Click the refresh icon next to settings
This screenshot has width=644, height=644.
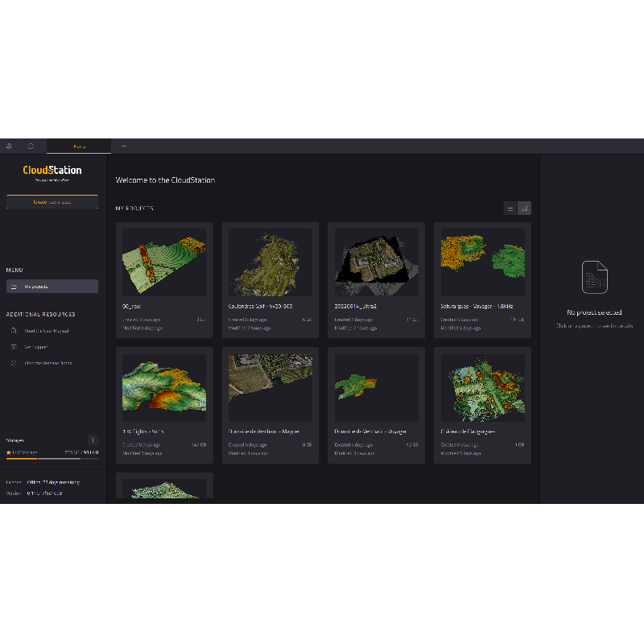tap(31, 147)
